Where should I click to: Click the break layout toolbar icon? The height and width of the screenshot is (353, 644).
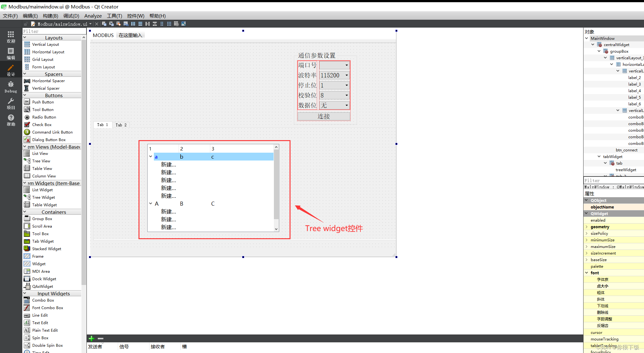[176, 24]
